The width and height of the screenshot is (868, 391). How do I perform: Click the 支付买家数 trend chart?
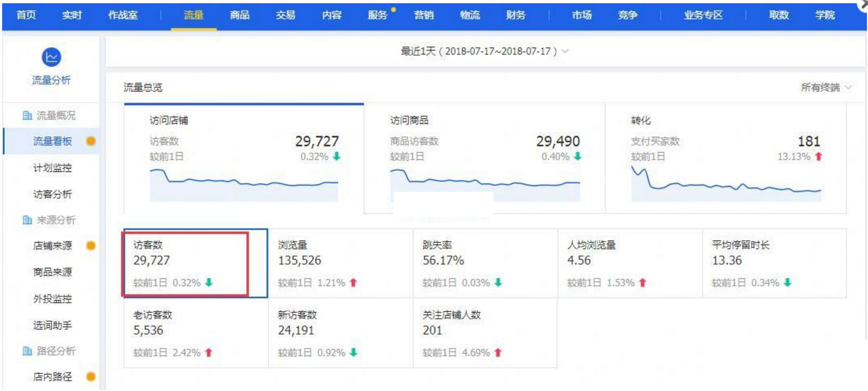click(726, 184)
